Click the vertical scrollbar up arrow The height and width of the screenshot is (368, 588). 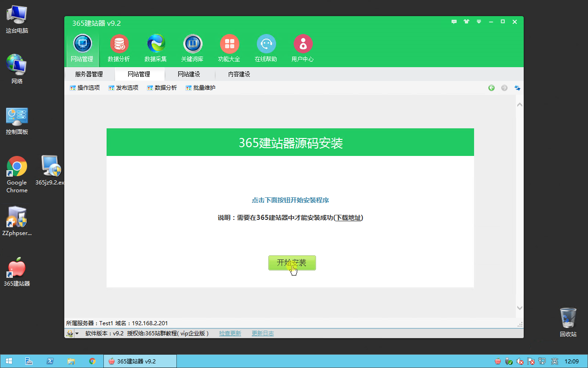(520, 105)
